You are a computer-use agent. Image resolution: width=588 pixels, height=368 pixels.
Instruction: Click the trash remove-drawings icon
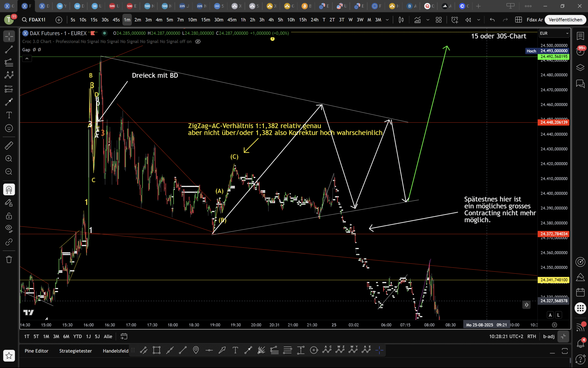coord(9,259)
